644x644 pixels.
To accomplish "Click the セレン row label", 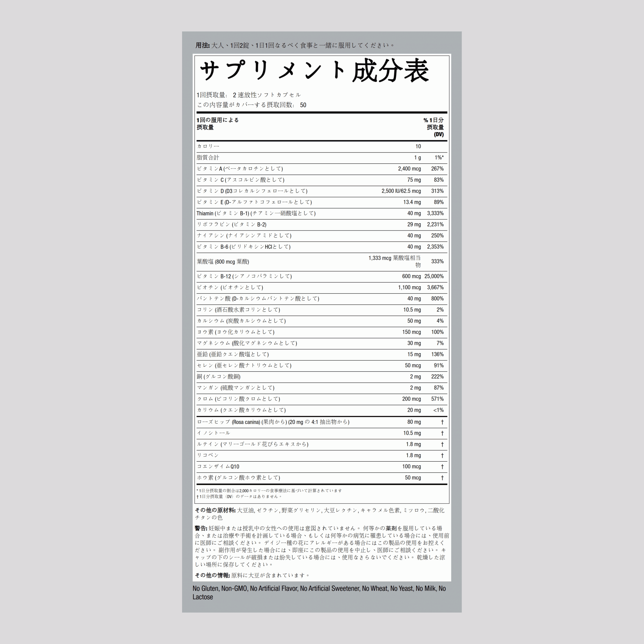I will point(244,366).
